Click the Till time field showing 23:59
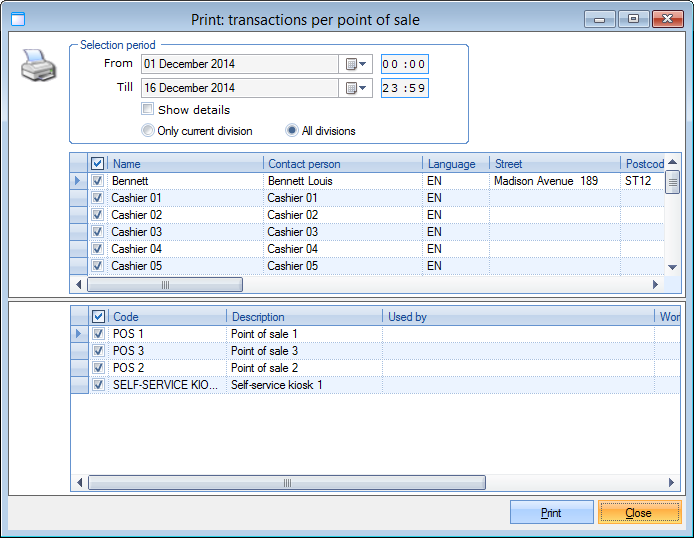 point(404,88)
